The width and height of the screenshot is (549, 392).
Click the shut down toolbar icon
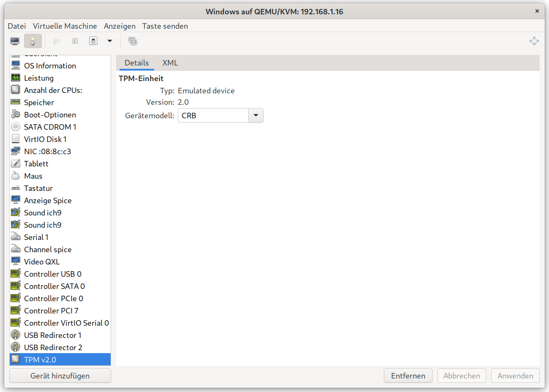tap(93, 41)
